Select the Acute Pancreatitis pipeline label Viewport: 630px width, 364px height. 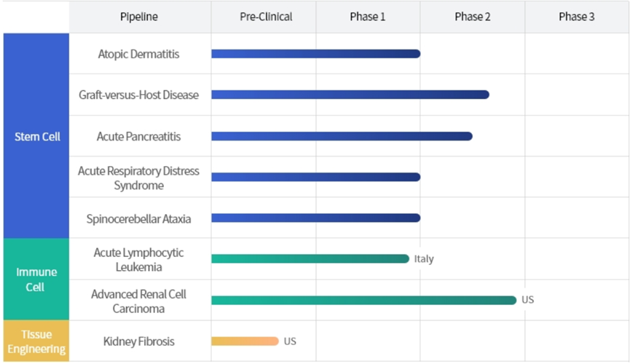pos(139,136)
